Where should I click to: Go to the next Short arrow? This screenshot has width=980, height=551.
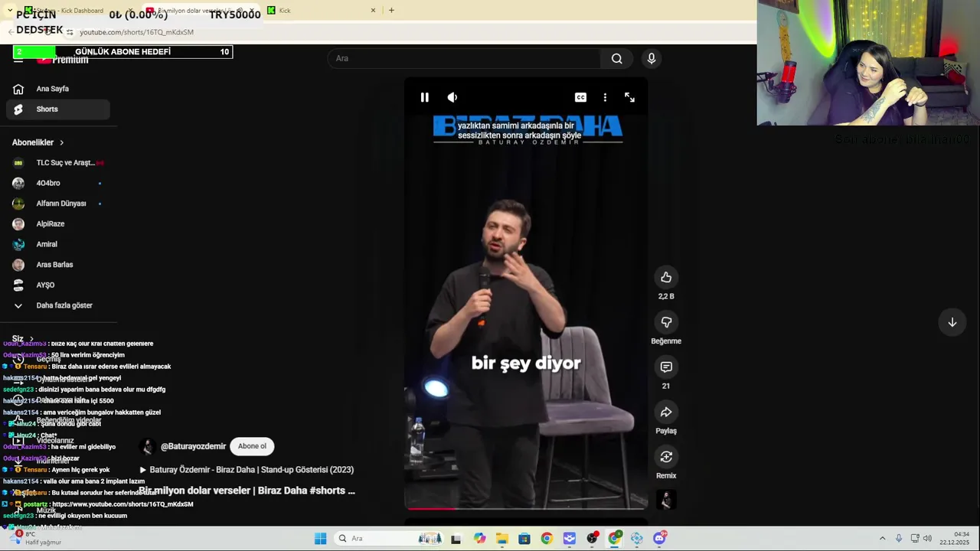[x=952, y=322]
